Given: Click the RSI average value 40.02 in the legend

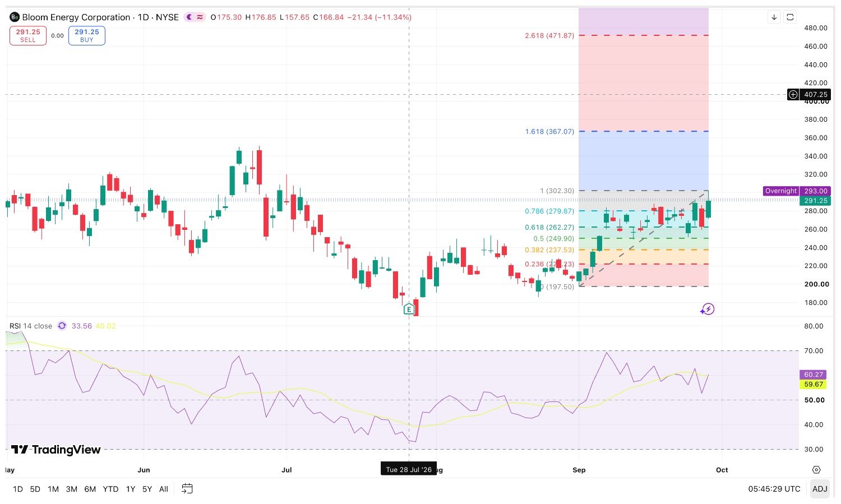Looking at the screenshot, I should (x=105, y=326).
